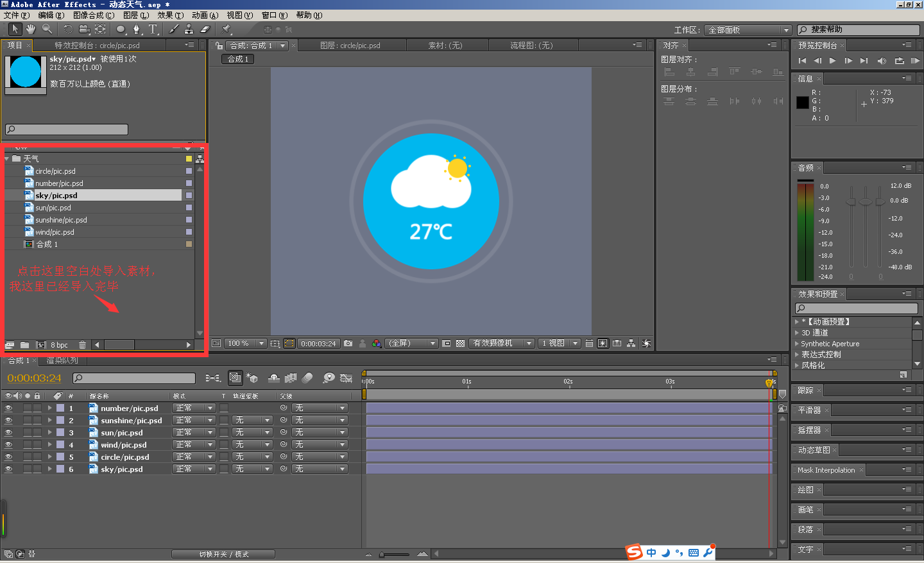The height and width of the screenshot is (563, 924).
Task: Pick the Pen tool
Action: click(136, 29)
